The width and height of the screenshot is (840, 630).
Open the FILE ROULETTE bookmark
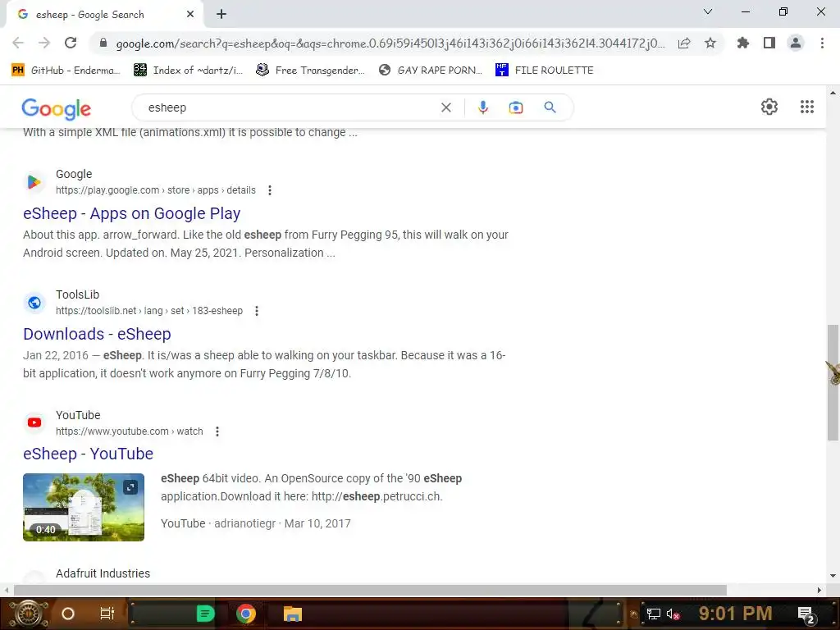coord(545,71)
